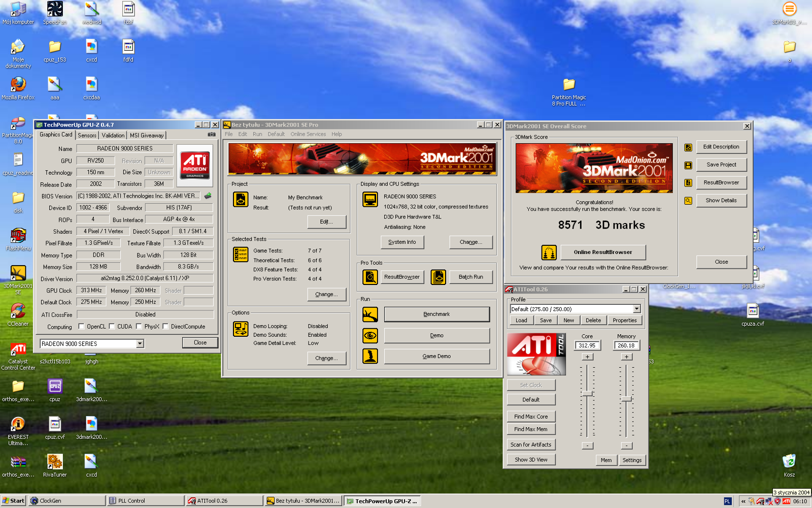Click the BIOS save icon in GPU-Z

coord(208,196)
